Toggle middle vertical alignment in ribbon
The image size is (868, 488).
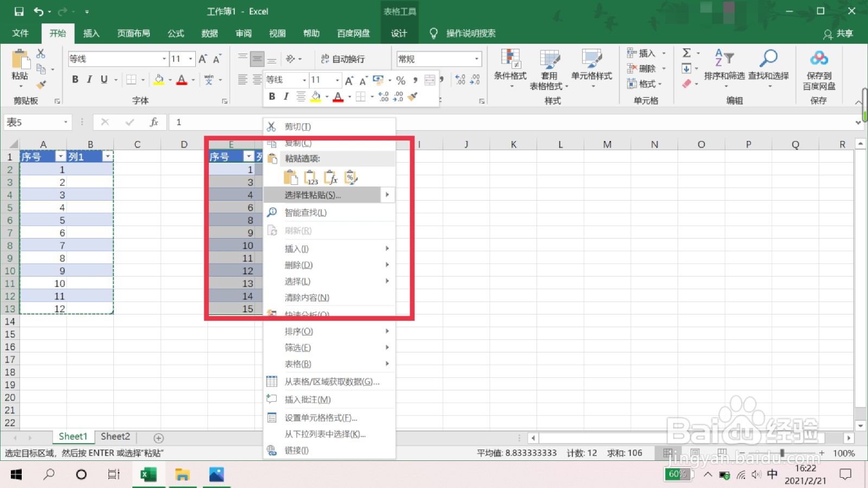pyautogui.click(x=257, y=59)
